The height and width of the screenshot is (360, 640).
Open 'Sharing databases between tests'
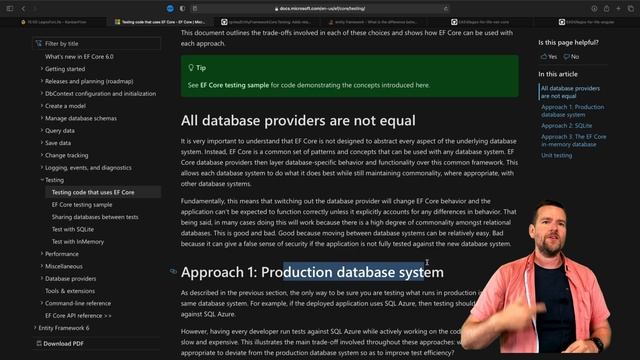[x=95, y=217]
